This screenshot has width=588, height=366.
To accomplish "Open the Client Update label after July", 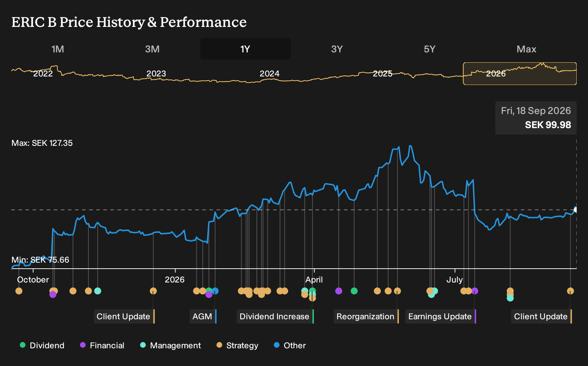I will click(541, 316).
